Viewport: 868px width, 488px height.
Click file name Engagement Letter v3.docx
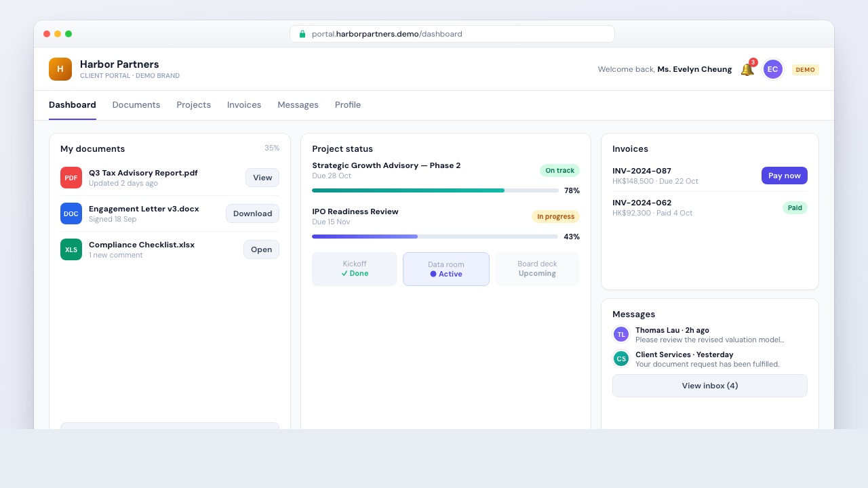144,209
